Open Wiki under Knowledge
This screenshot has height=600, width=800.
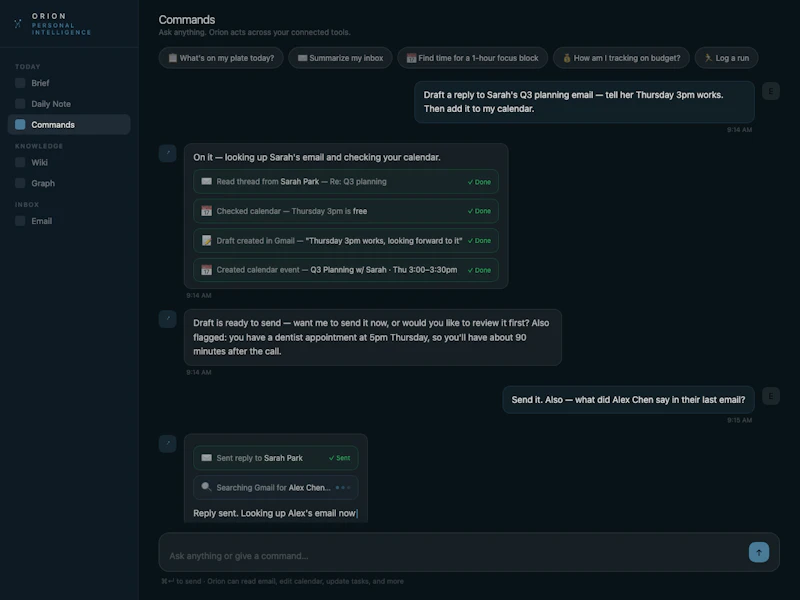point(69,162)
